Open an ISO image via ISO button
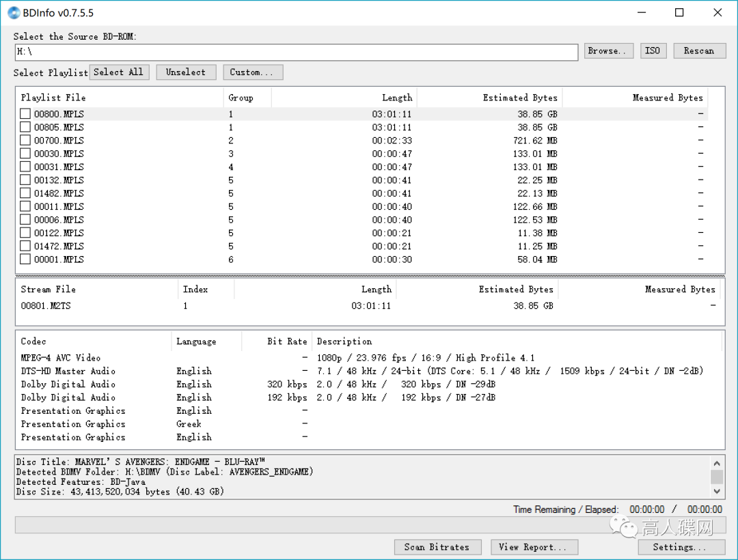This screenshot has width=738, height=560. tap(653, 51)
